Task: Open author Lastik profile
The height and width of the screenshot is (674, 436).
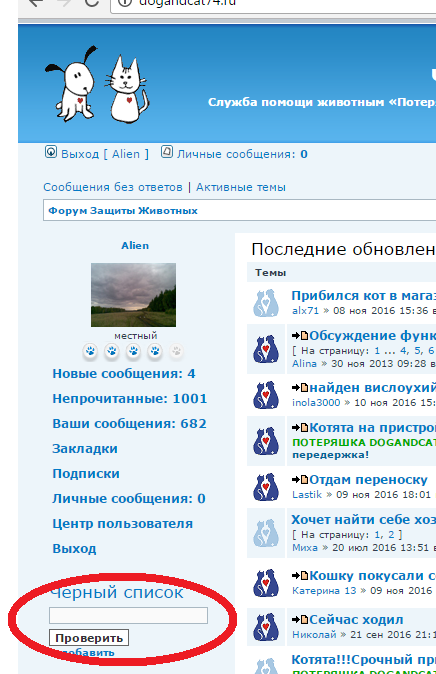Action: pos(307,494)
